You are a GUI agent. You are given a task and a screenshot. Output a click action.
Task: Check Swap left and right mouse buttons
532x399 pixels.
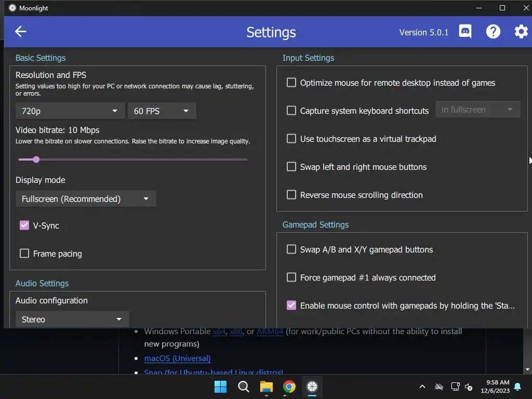[x=291, y=167]
